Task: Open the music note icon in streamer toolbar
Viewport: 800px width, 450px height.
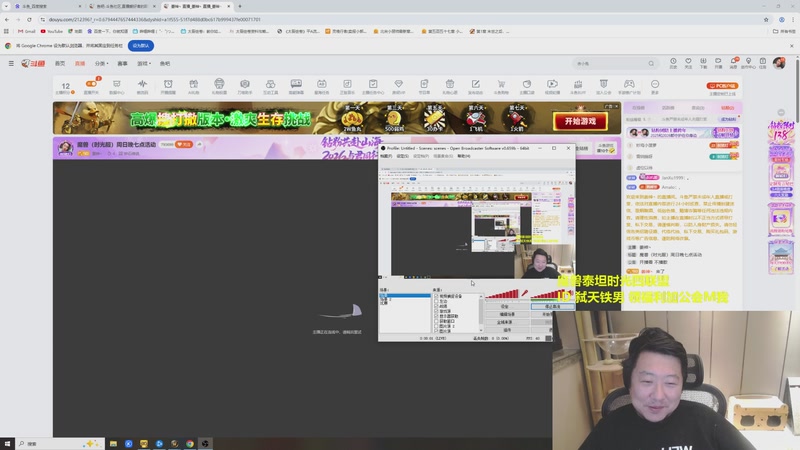Action: point(347,84)
